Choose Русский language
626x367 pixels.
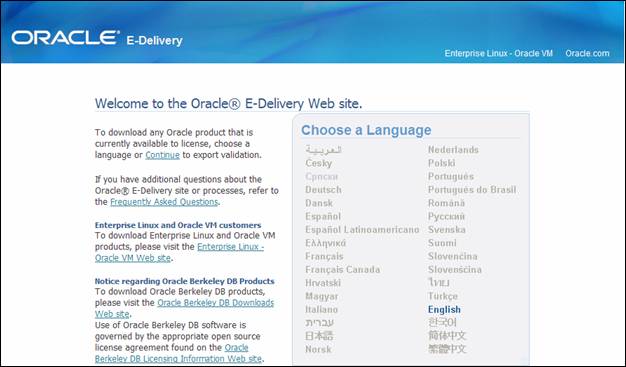pos(446,216)
